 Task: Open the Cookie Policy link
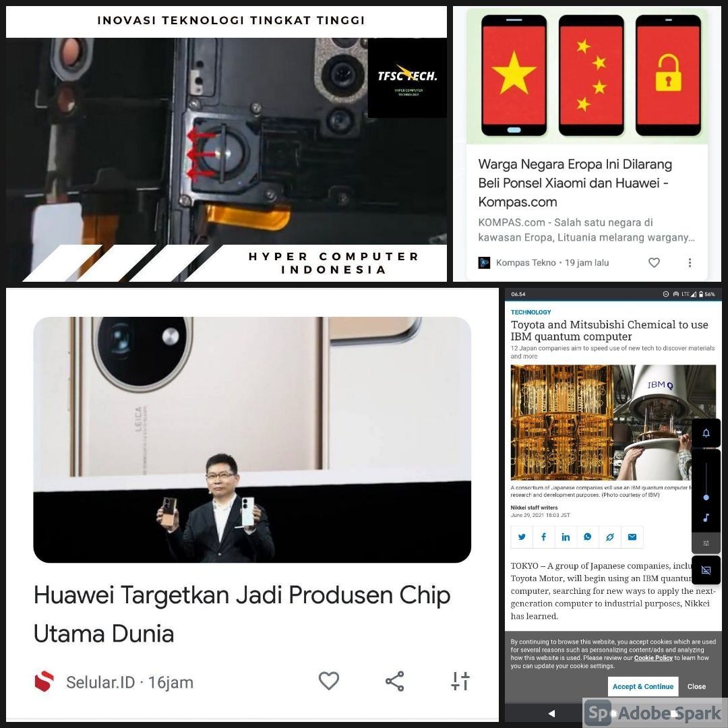pos(653,658)
